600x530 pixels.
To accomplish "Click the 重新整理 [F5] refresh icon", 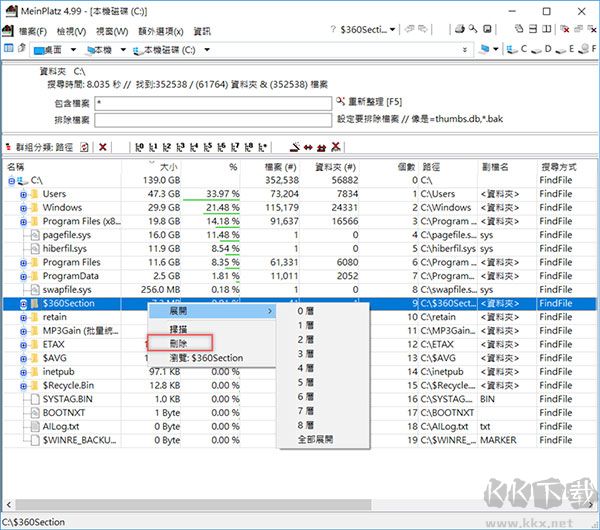I will click(340, 102).
